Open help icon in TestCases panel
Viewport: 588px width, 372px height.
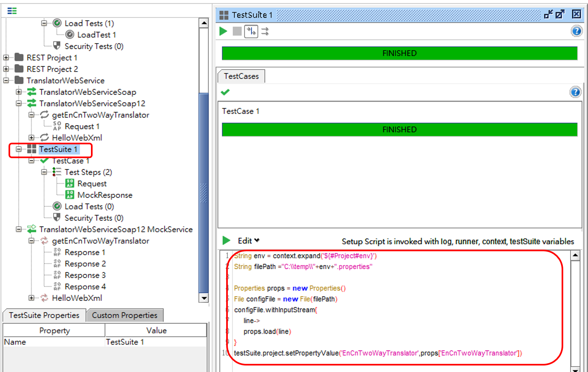pos(575,92)
